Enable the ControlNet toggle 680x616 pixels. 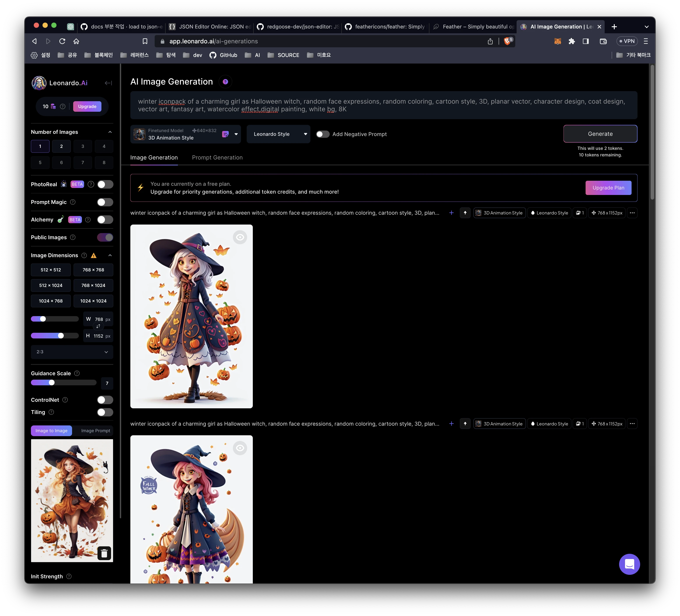105,400
